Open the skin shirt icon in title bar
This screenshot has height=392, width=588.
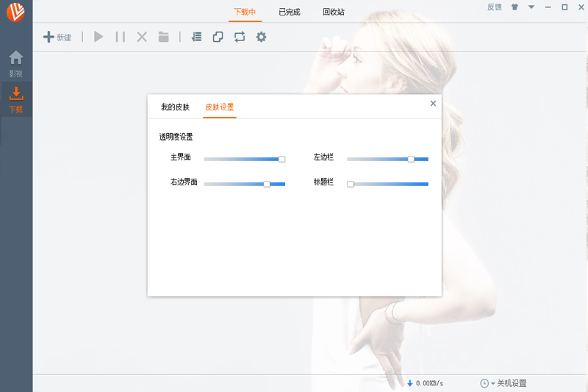coord(515,7)
